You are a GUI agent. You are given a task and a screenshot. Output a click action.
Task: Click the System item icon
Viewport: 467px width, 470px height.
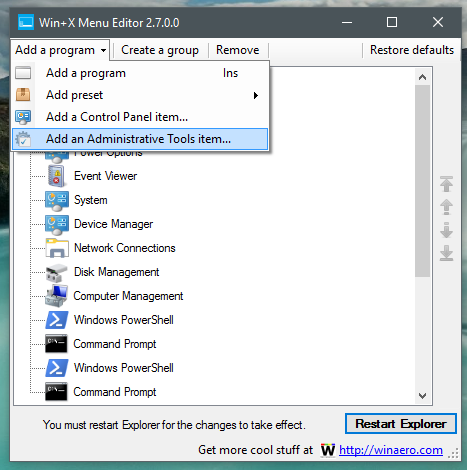click(57, 201)
